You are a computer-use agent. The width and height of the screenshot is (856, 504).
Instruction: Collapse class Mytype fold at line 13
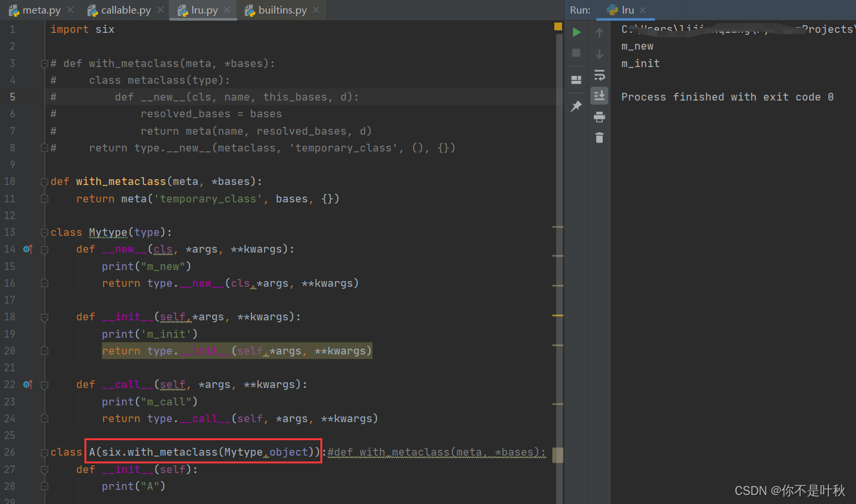click(x=44, y=232)
